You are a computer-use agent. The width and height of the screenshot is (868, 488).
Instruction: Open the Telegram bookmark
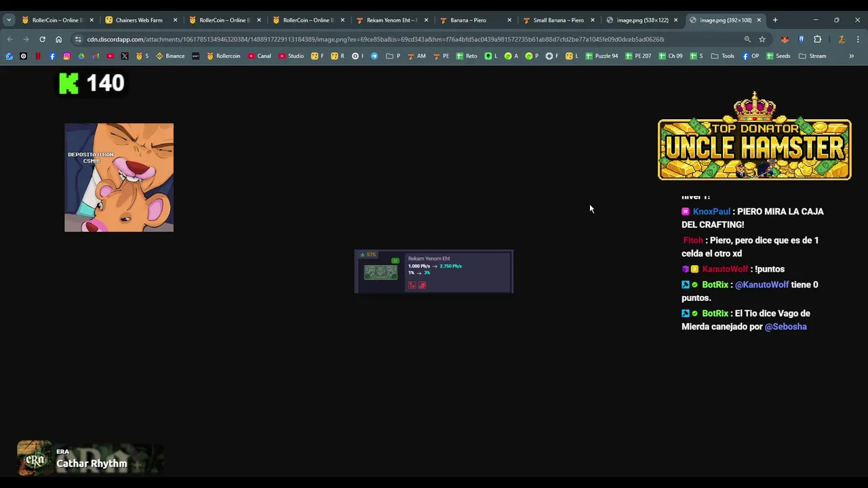(x=374, y=56)
